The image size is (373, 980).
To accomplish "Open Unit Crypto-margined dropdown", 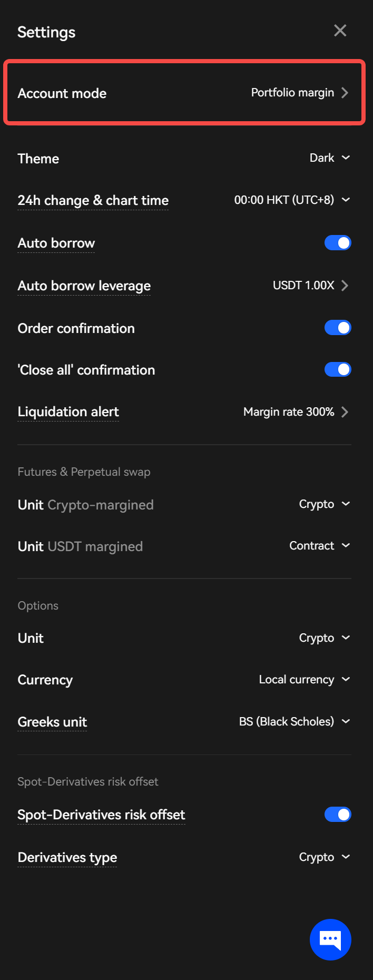I will point(325,504).
